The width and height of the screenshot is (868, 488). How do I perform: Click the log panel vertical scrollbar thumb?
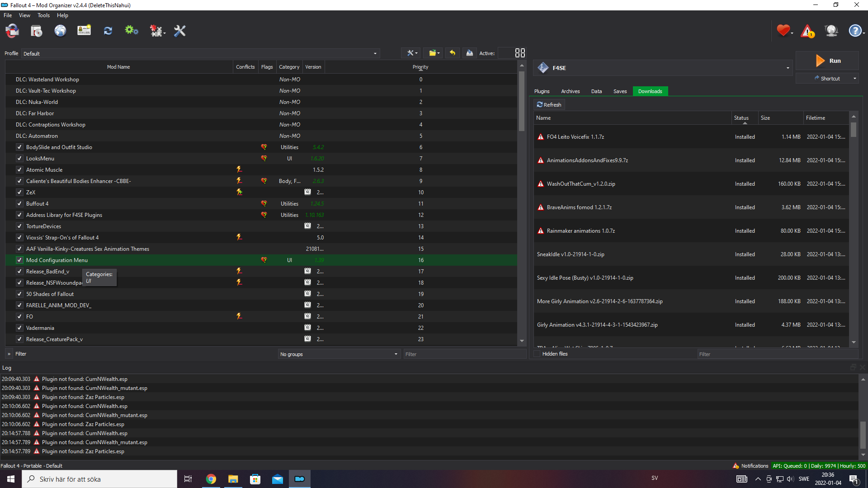863,435
